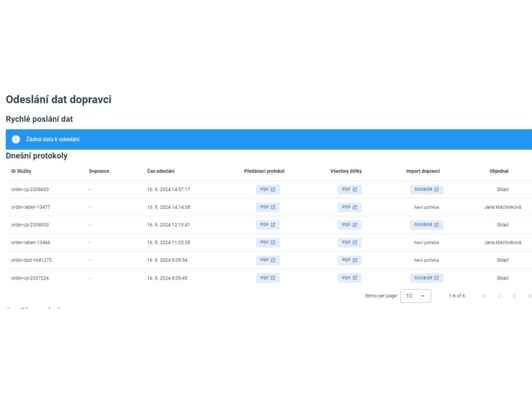Go to first page of protocols

(x=484, y=296)
